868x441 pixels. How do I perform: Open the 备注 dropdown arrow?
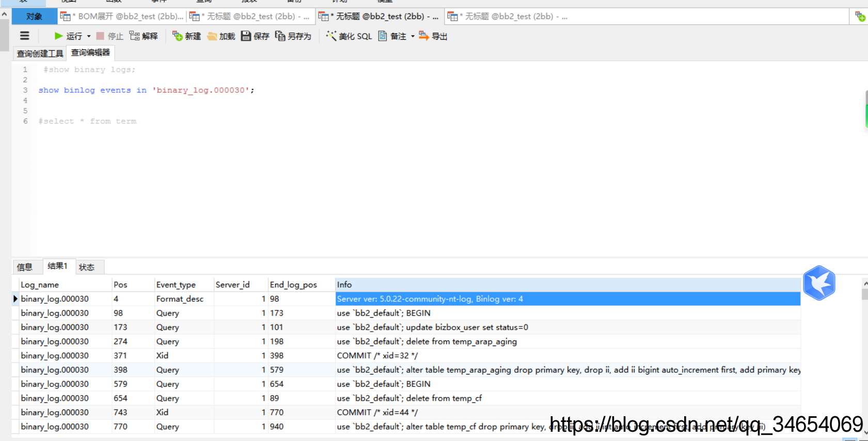(413, 36)
